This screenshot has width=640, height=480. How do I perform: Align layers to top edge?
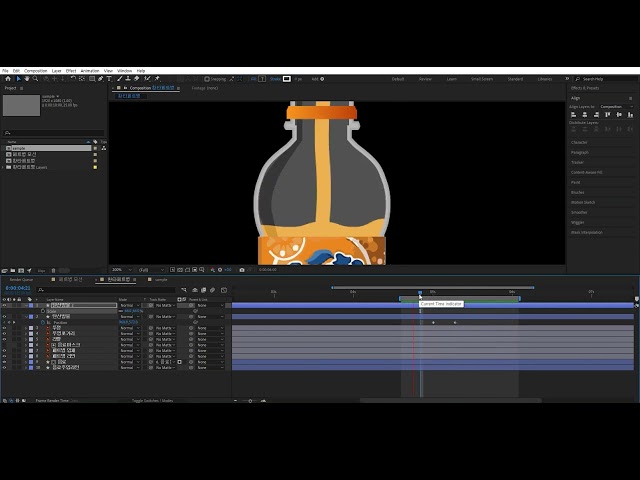pos(608,115)
